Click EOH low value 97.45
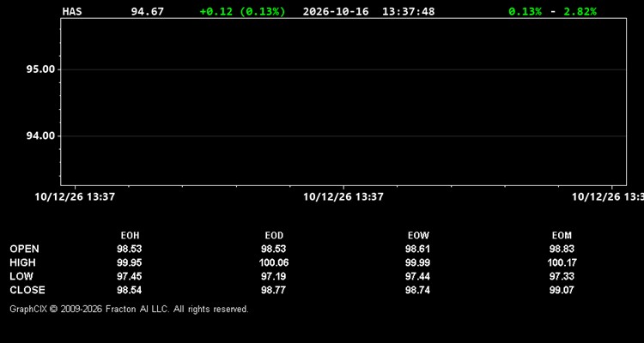The height and width of the screenshot is (343, 644). pyautogui.click(x=130, y=276)
